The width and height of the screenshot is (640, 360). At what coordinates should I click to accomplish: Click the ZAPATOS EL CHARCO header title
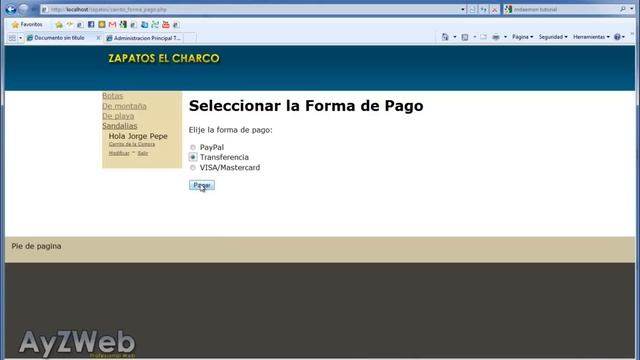[164, 58]
